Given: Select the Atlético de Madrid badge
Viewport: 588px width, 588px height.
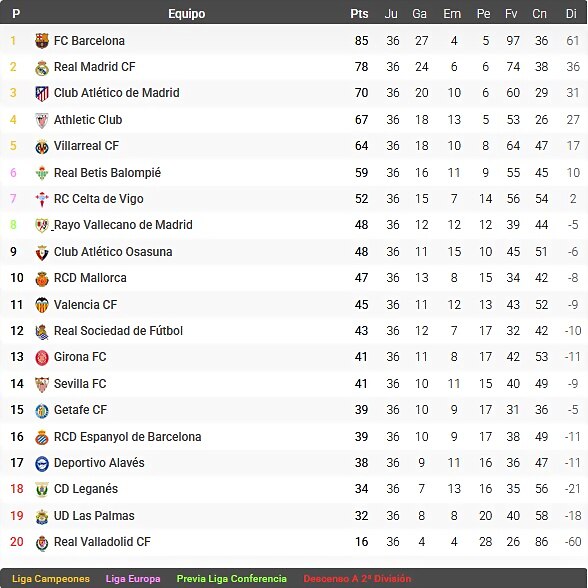Looking at the screenshot, I should point(42,94).
